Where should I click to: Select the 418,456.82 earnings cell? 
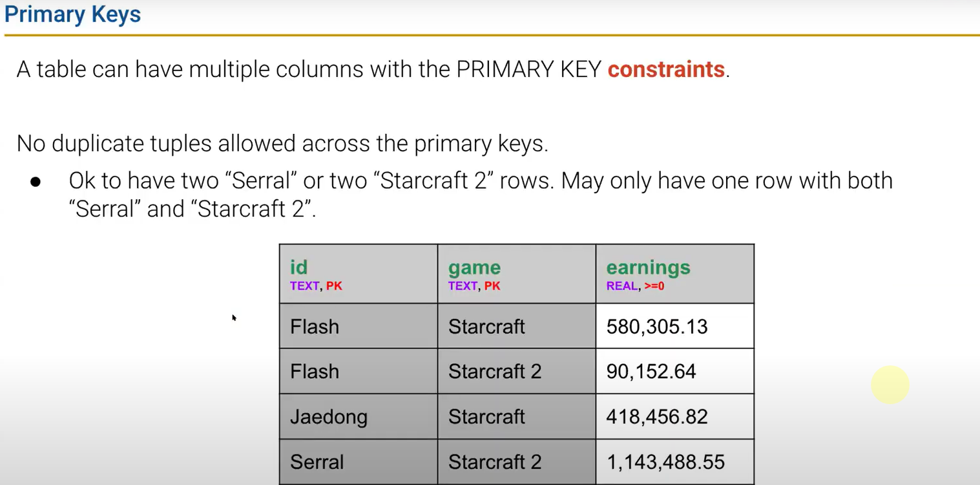(656, 416)
